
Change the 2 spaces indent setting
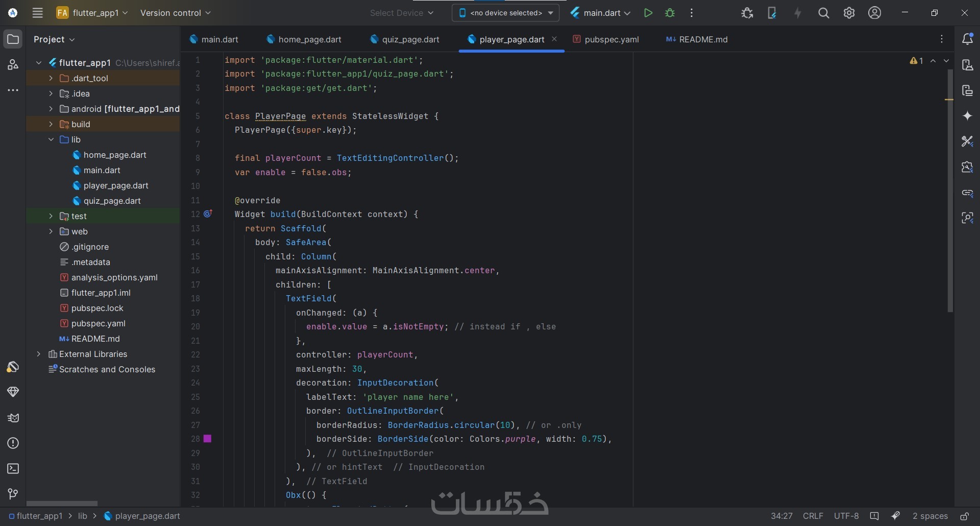(930, 516)
